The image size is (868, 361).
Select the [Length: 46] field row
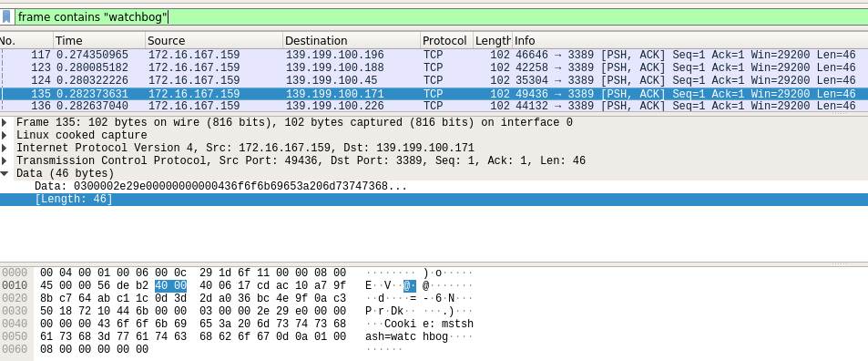[x=434, y=200]
